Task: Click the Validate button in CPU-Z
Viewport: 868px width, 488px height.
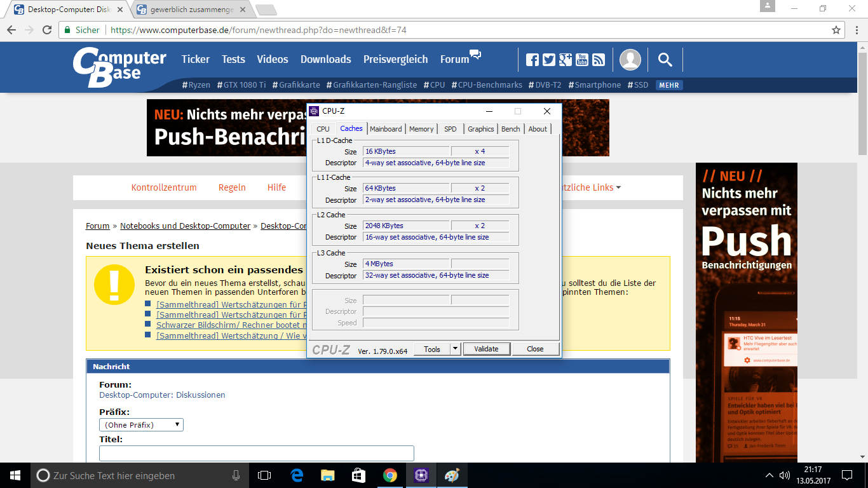Action: pyautogui.click(x=487, y=349)
